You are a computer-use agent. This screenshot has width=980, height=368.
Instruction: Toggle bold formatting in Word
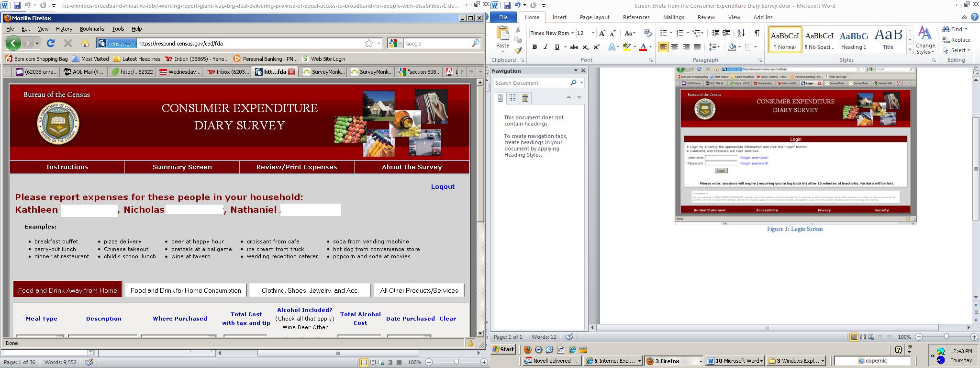point(535,47)
